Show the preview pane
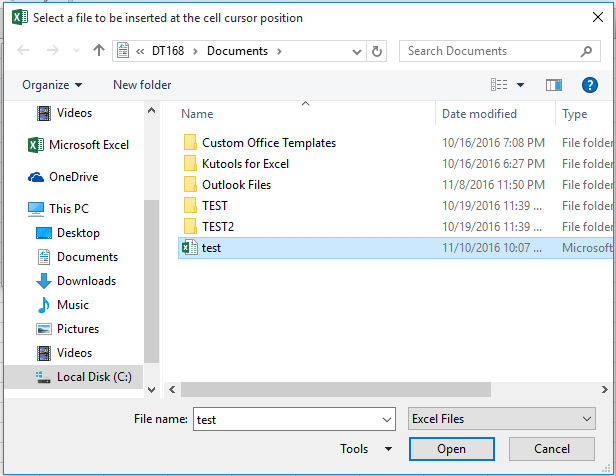616x476 pixels. (552, 85)
